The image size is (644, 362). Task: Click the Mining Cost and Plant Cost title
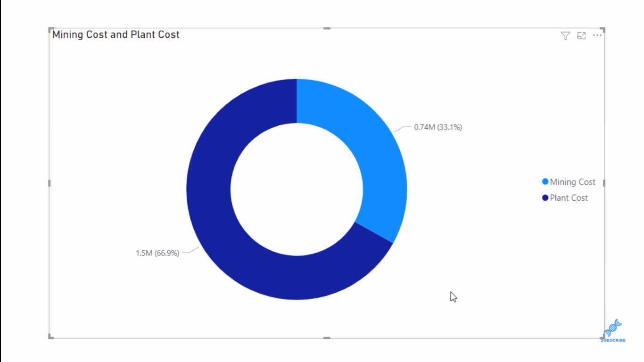pyautogui.click(x=116, y=34)
